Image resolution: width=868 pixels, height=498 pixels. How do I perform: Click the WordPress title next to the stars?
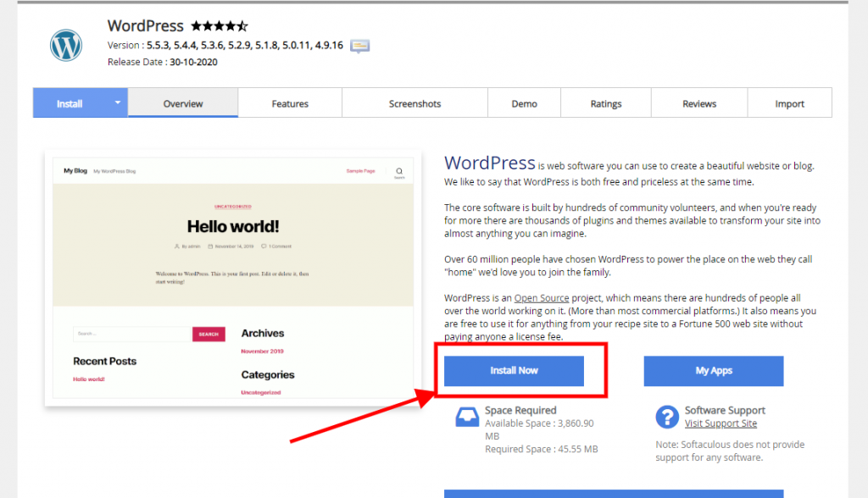[x=145, y=26]
